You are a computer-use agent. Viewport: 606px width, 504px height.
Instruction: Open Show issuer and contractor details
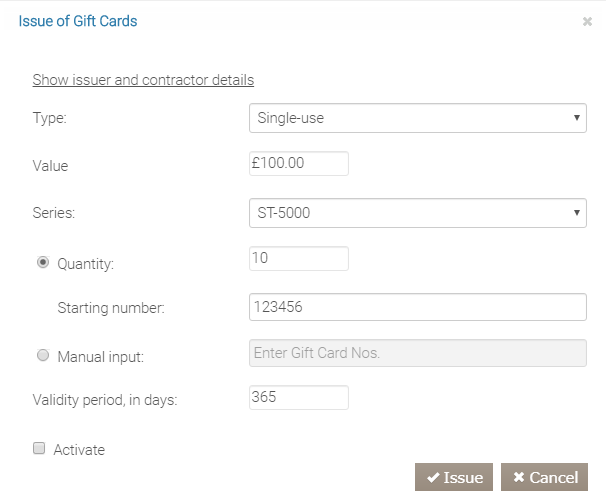[143, 79]
